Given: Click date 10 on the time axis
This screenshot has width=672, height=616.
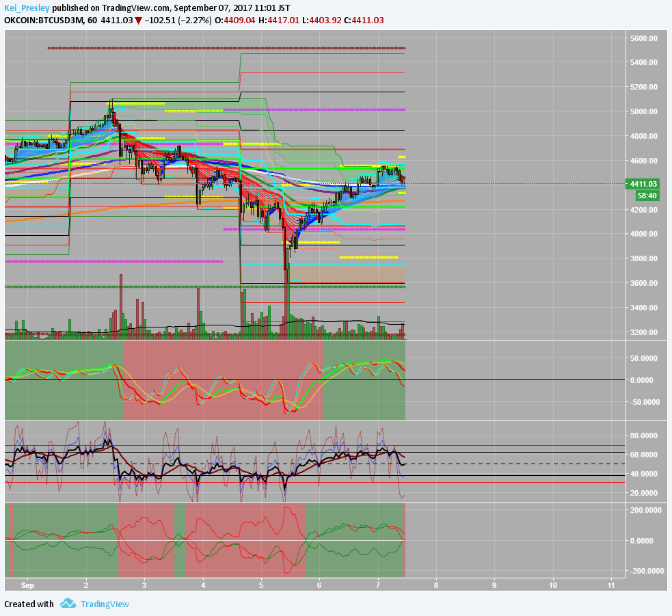Looking at the screenshot, I should (x=553, y=585).
